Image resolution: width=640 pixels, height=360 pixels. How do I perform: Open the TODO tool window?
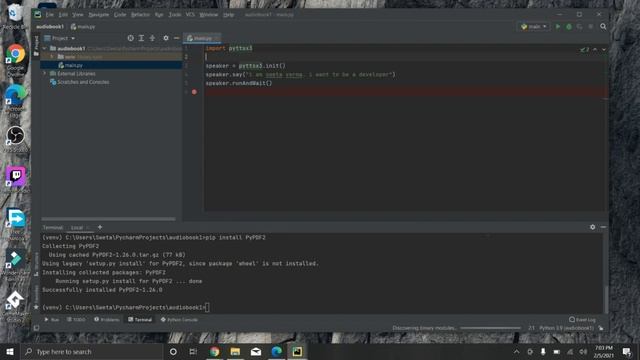76,320
